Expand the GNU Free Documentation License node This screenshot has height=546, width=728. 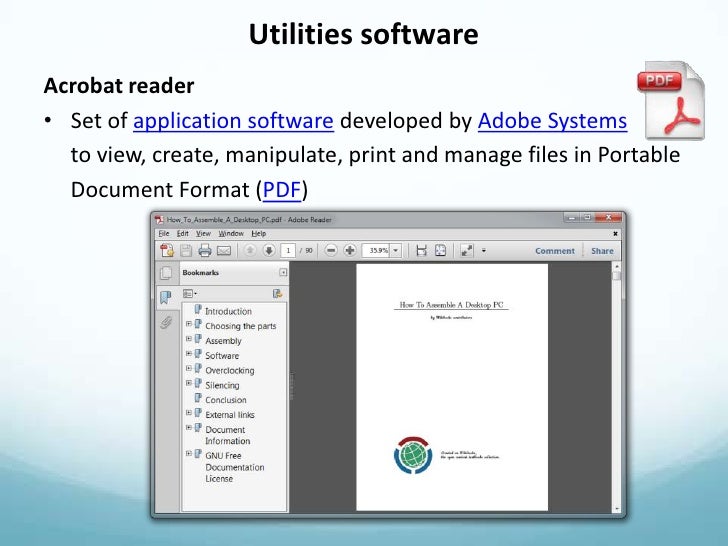coord(189,454)
